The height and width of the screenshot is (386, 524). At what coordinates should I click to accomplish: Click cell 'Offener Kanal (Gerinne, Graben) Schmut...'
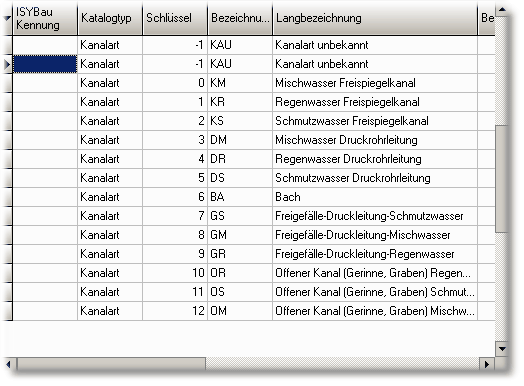pyautogui.click(x=375, y=292)
